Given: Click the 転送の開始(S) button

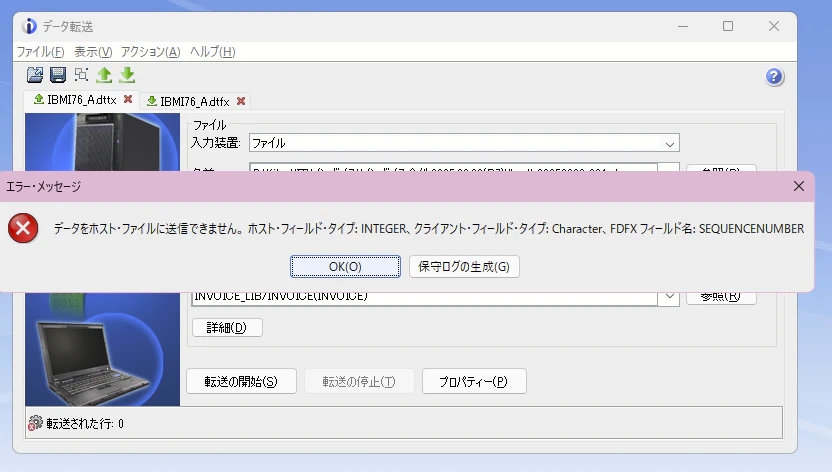Looking at the screenshot, I should (241, 381).
